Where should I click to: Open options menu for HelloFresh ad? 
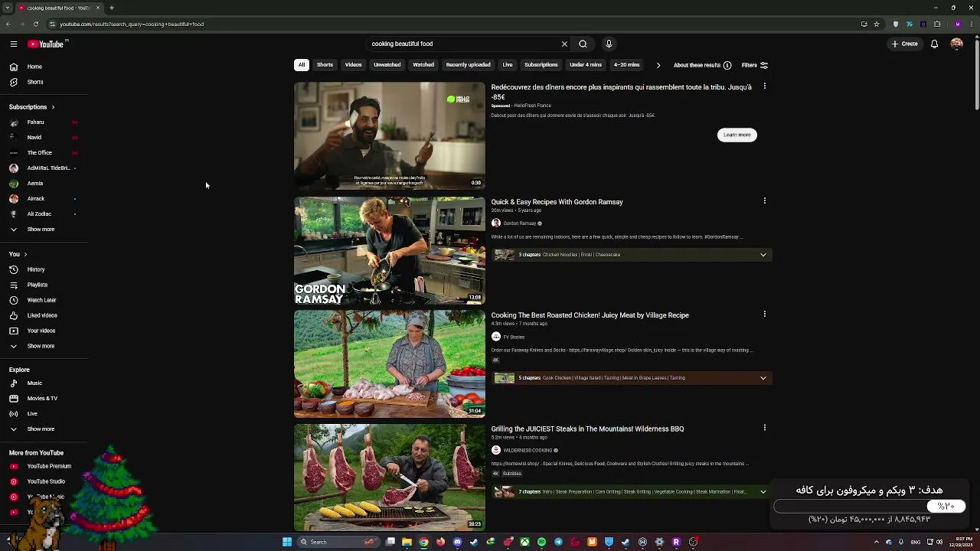(x=764, y=86)
